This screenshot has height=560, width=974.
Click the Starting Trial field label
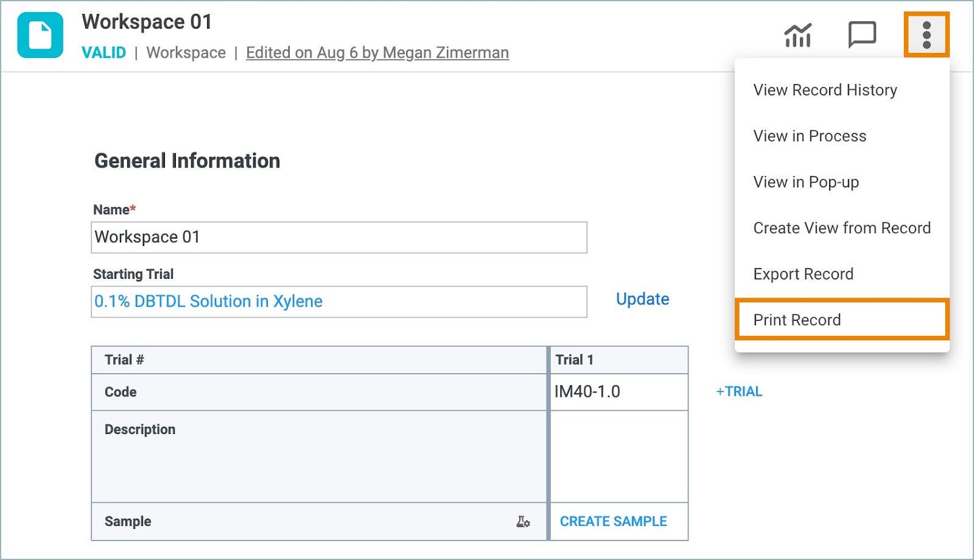(x=133, y=275)
